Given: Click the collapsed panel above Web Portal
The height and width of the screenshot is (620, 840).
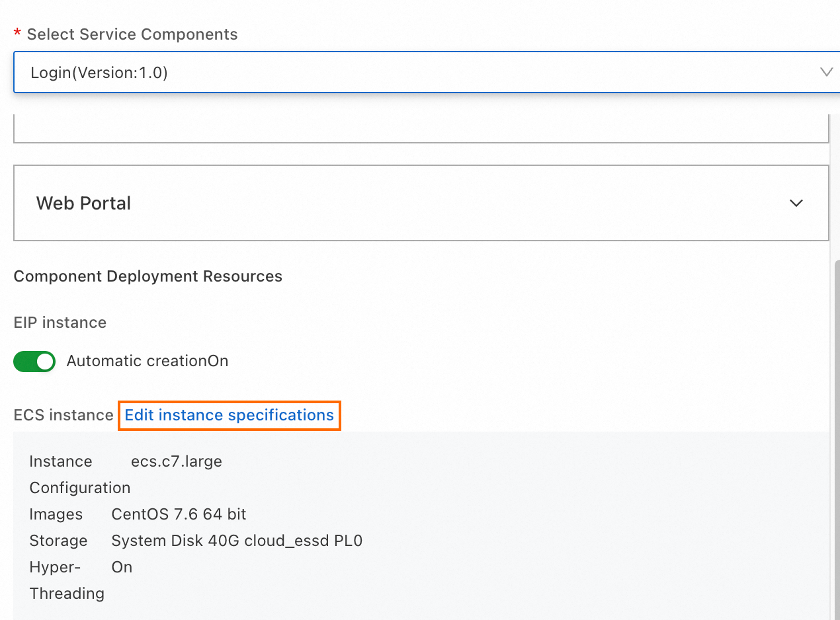Looking at the screenshot, I should 421,129.
